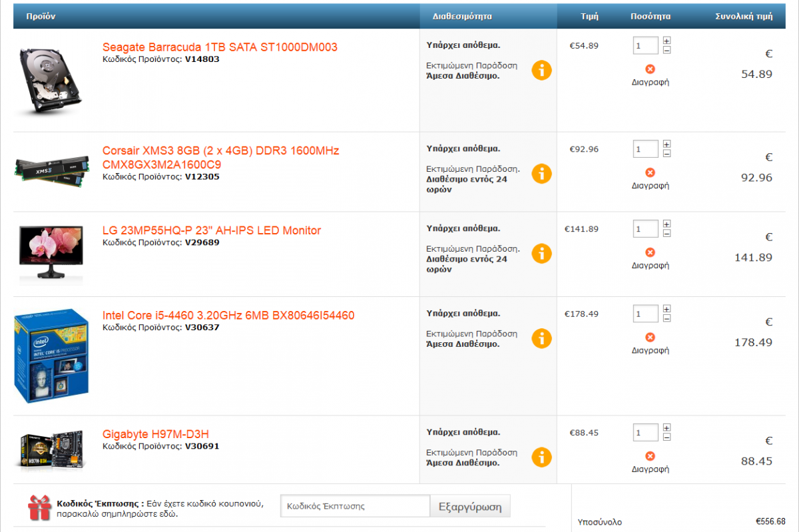Image resolution: width=799 pixels, height=532 pixels.
Task: Decrease quantity of Corsair XMS3 memory
Action: [x=666, y=153]
